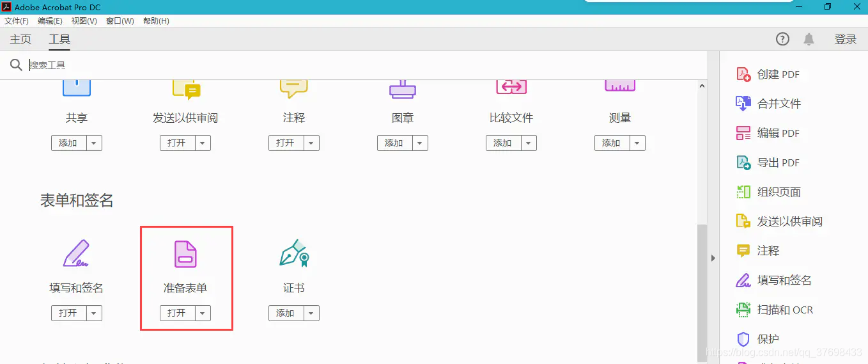Open Create PDF (创建 PDF) in the right sidebar

coord(769,74)
